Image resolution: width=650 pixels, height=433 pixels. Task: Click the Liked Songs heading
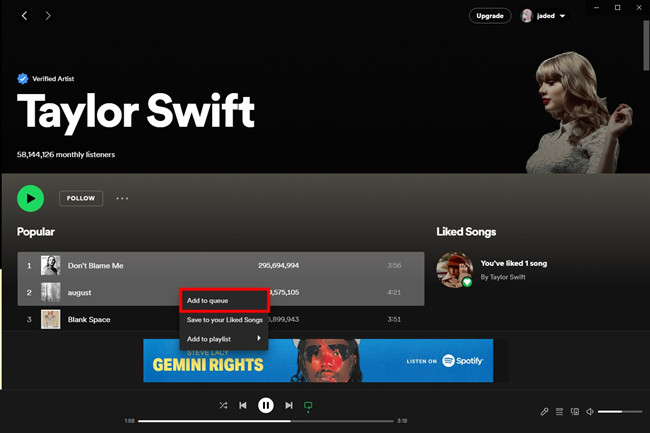(466, 232)
